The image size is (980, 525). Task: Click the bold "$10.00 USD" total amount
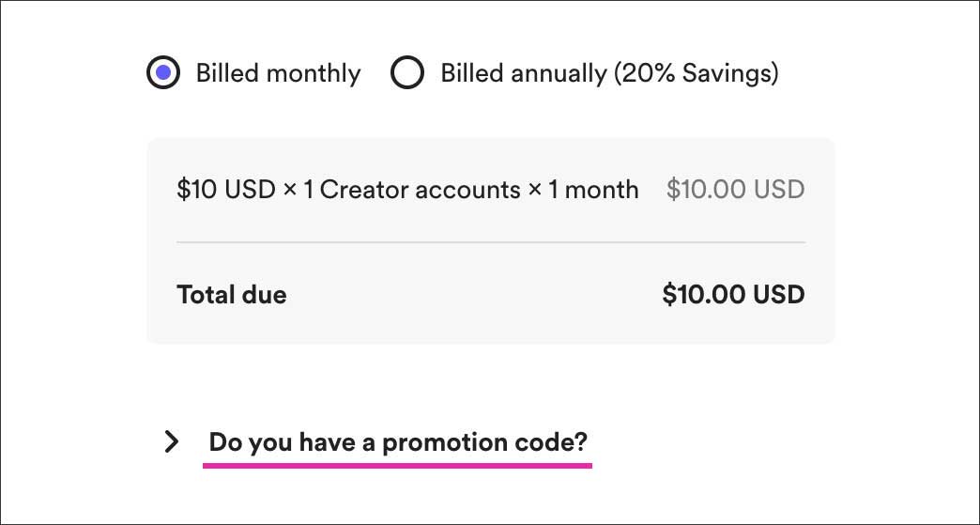point(733,295)
